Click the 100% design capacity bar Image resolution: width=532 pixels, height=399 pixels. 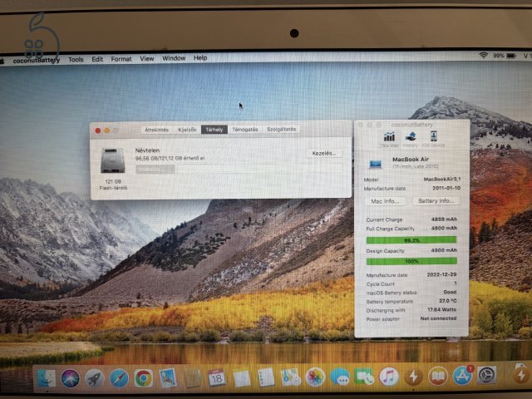(411, 261)
